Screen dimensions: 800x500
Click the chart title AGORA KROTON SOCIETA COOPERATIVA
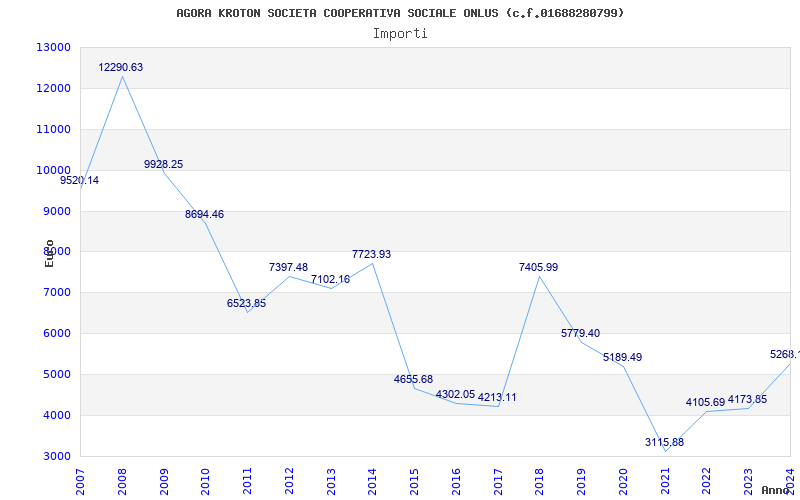(400, 13)
